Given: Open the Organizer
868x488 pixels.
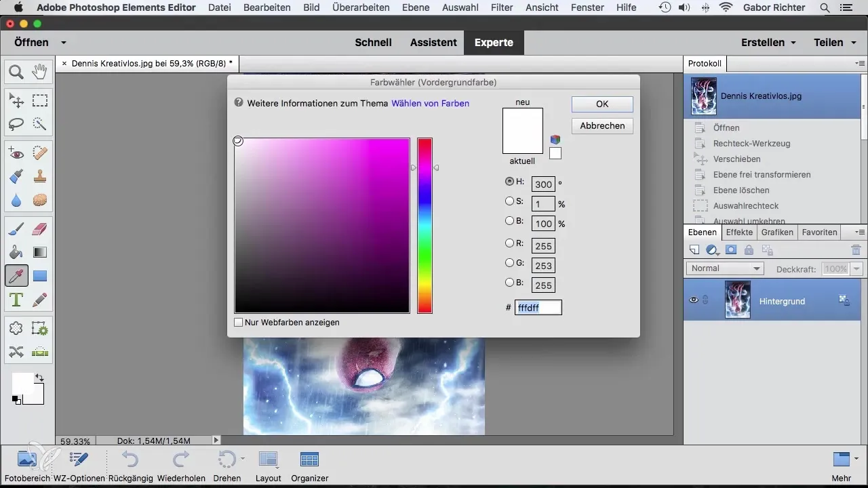Looking at the screenshot, I should click(x=309, y=466).
